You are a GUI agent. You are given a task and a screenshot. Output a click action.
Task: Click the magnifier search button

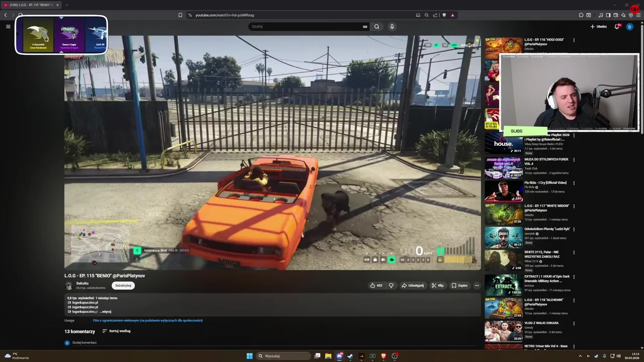376,27
